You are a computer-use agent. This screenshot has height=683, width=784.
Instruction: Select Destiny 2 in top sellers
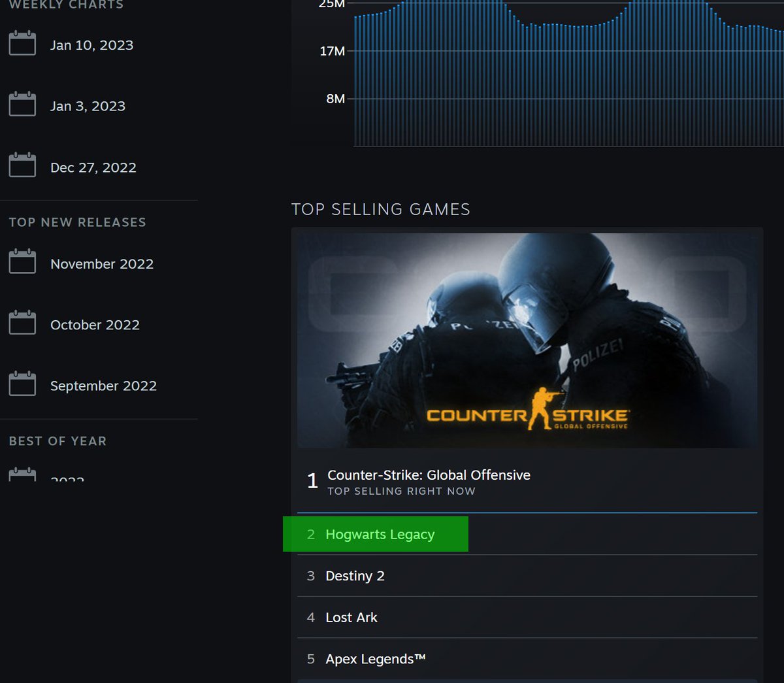(x=527, y=576)
